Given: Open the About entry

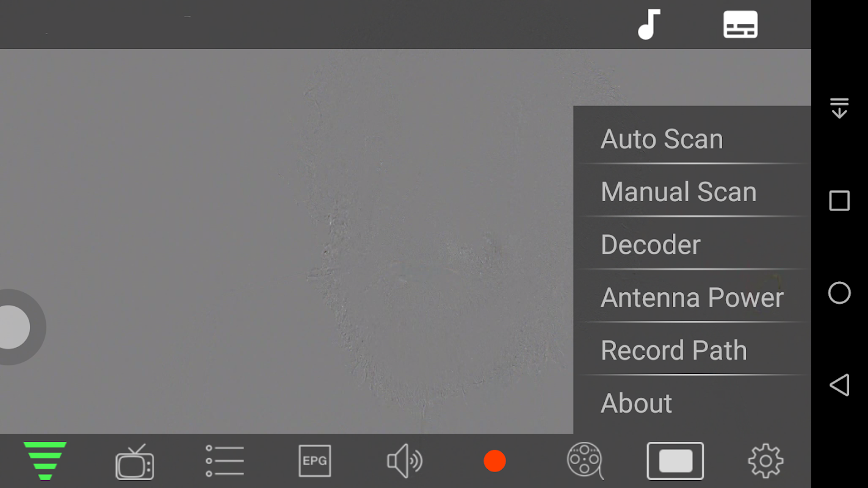Looking at the screenshot, I should [692, 403].
